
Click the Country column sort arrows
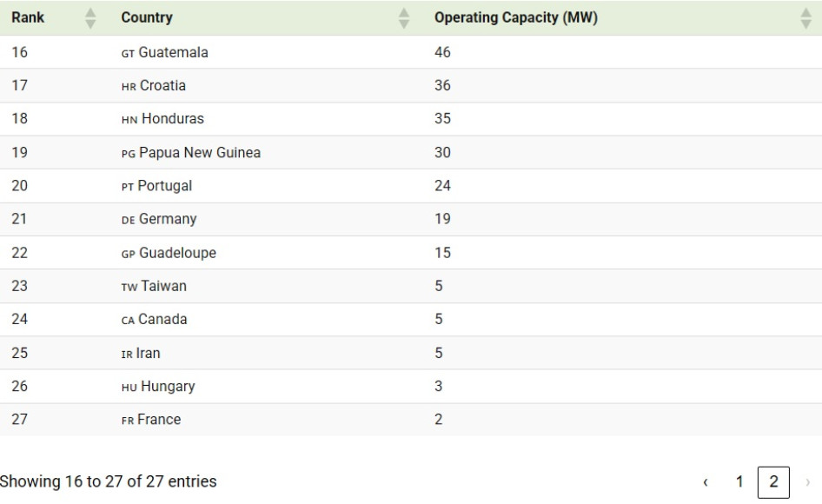coord(403,17)
